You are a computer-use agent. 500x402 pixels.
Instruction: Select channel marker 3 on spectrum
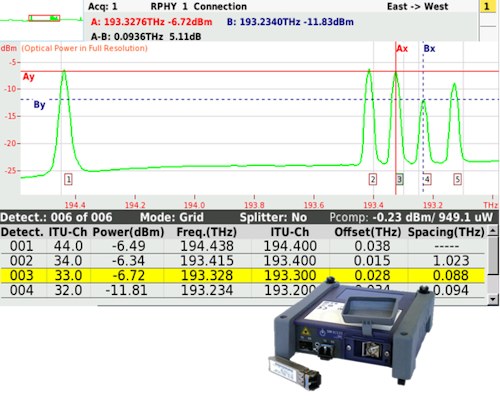[399, 180]
